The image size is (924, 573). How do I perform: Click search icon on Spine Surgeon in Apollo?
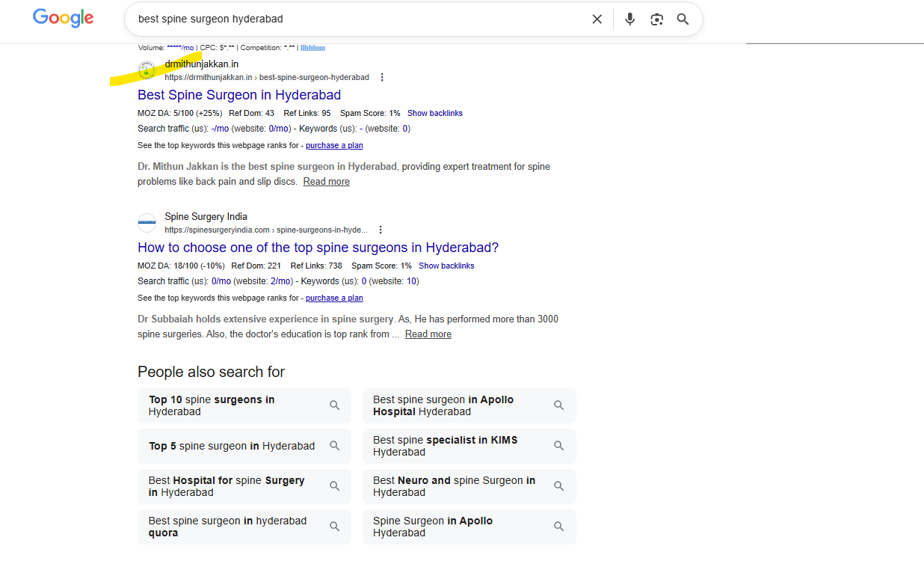click(558, 527)
